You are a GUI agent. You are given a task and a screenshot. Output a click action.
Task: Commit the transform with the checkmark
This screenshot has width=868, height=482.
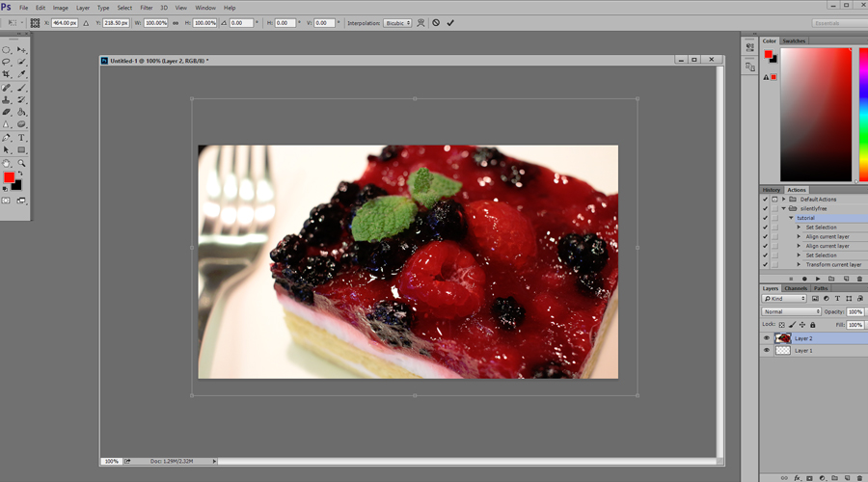coord(450,22)
